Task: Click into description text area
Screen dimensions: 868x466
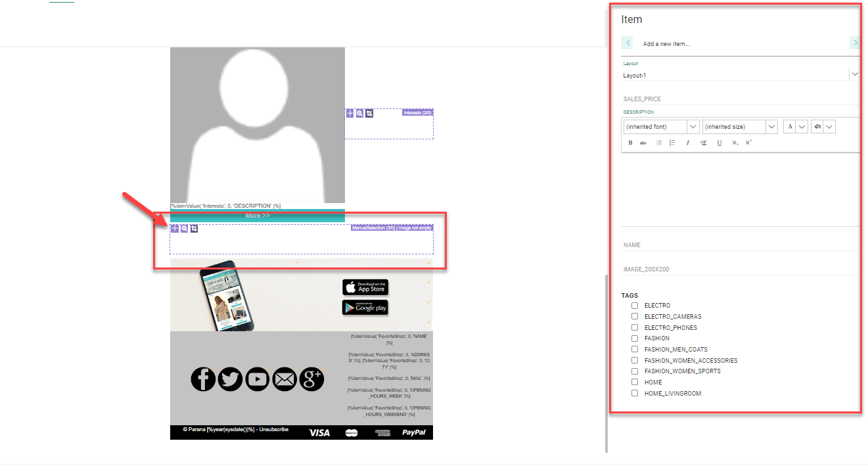Action: (741, 189)
